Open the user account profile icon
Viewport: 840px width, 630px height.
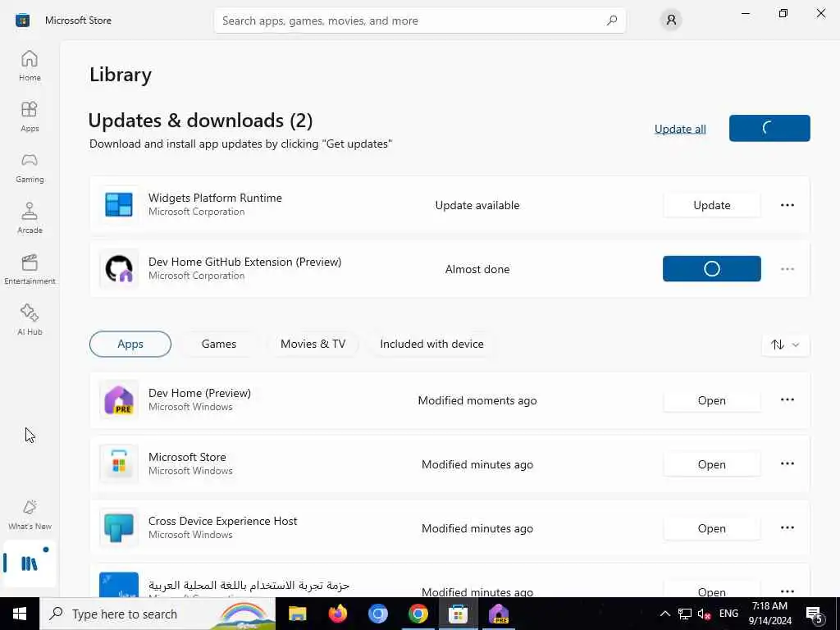click(x=671, y=21)
